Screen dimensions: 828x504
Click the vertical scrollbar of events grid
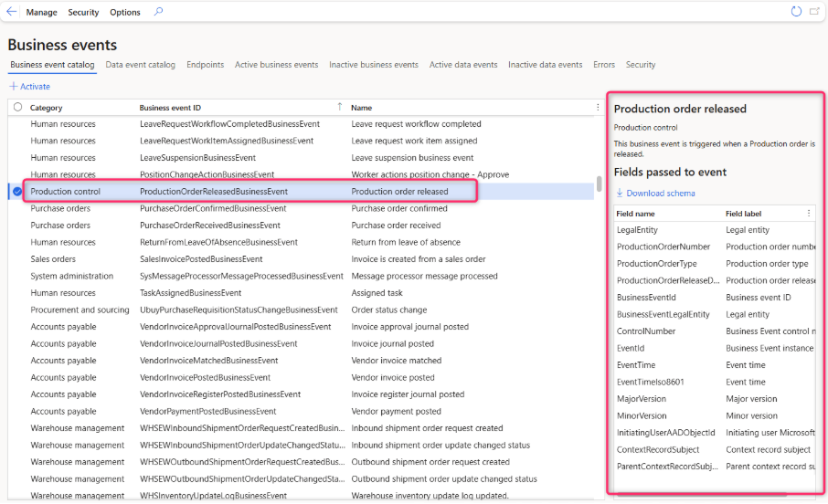pos(600,184)
